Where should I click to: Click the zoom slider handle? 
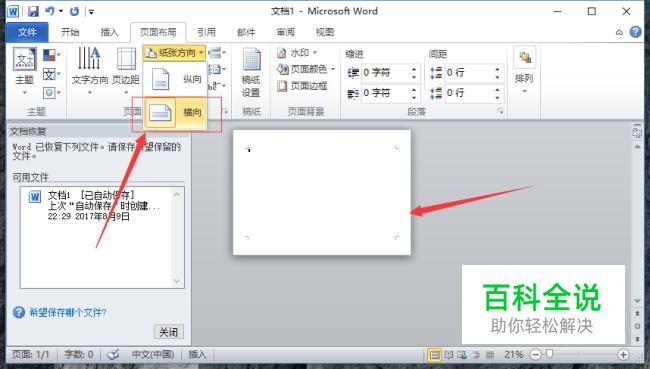[x=550, y=354]
